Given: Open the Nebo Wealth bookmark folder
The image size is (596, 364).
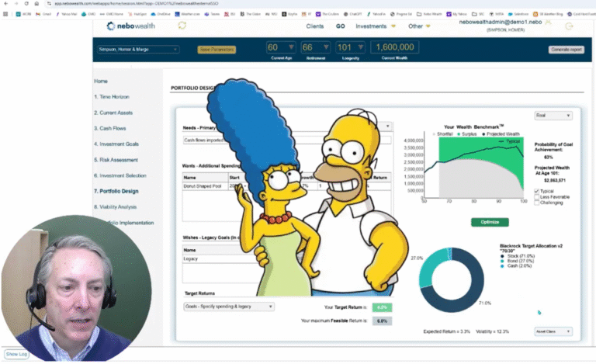Looking at the screenshot, I should [x=429, y=14].
